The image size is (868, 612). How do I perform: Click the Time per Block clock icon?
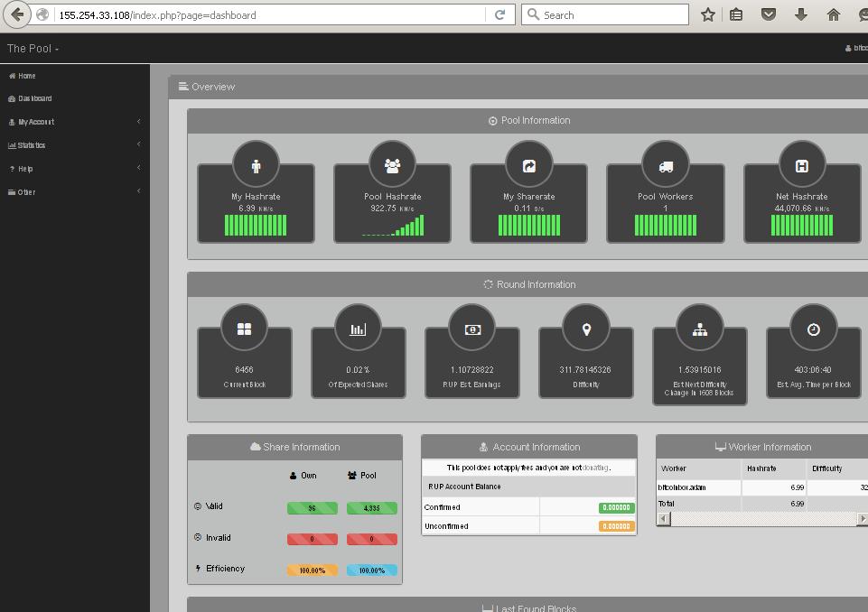point(813,329)
